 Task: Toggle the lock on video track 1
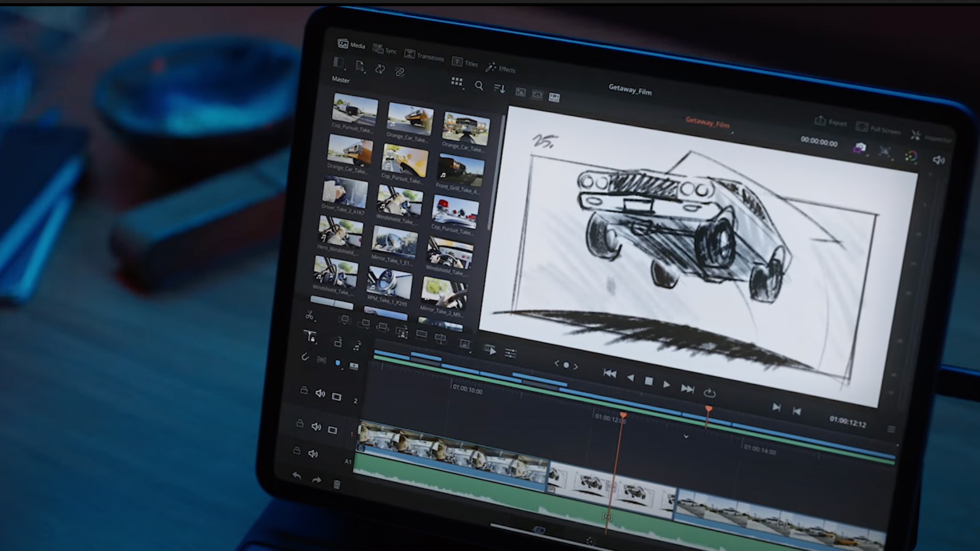point(300,424)
